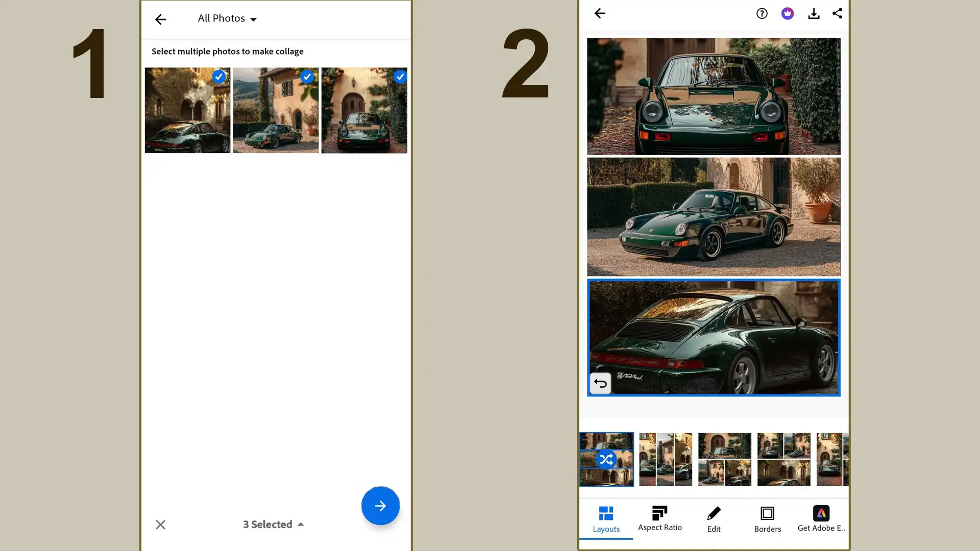
Task: Go back using the photo picker's arrow
Action: click(160, 19)
